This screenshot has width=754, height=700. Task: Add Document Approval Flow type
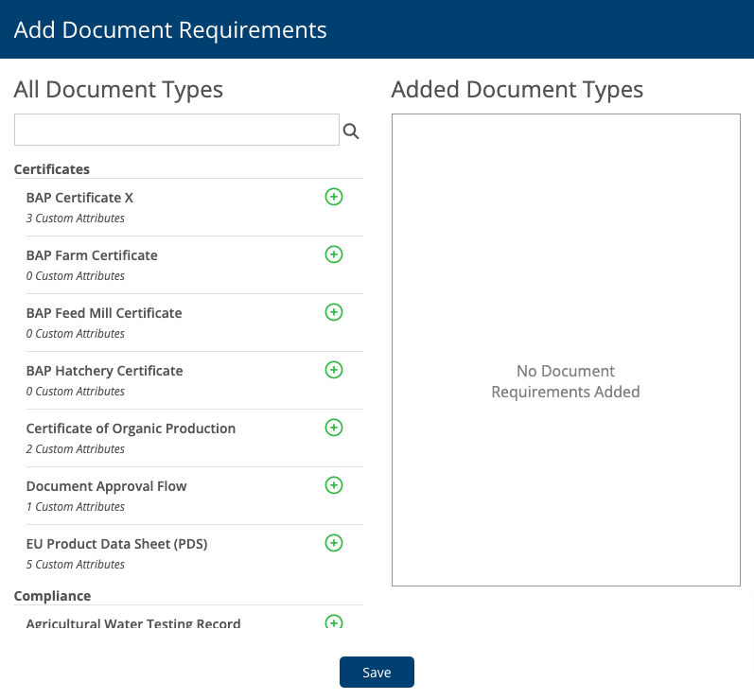coord(334,485)
